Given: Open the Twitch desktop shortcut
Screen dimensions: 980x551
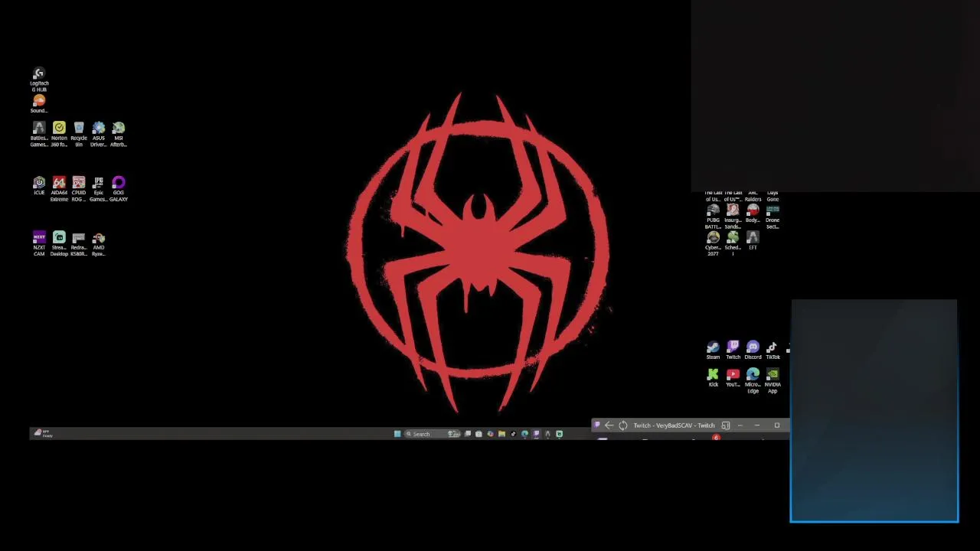Looking at the screenshot, I should pos(733,350).
